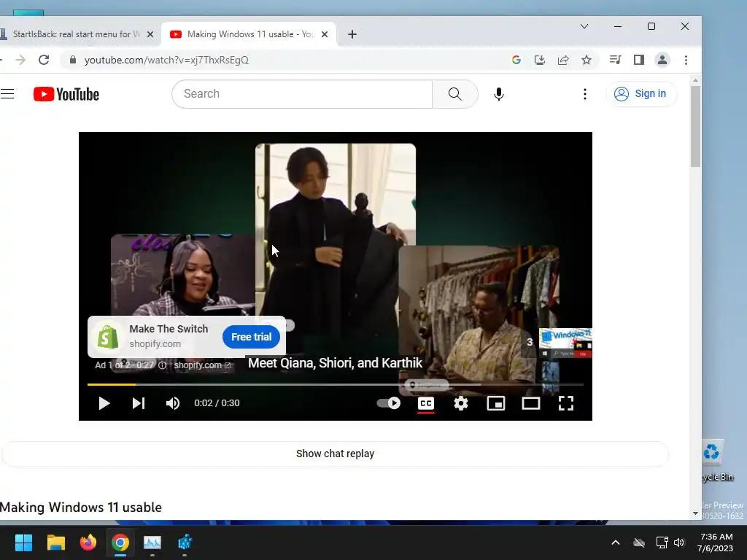Open player settings gear
The height and width of the screenshot is (560, 747).
coord(461,403)
